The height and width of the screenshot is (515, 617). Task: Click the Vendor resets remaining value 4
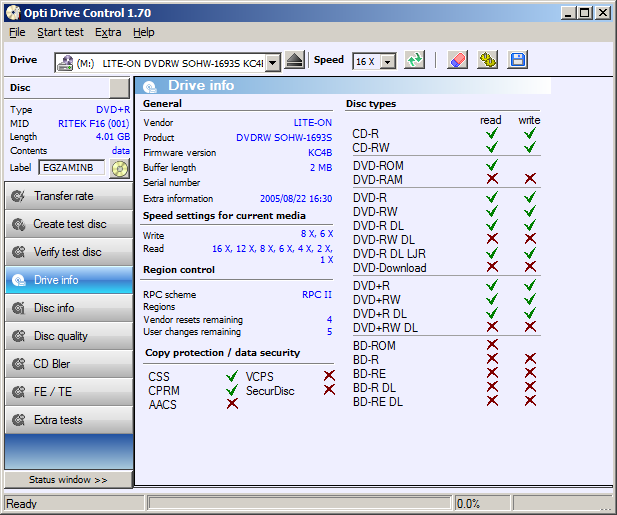pos(329,319)
